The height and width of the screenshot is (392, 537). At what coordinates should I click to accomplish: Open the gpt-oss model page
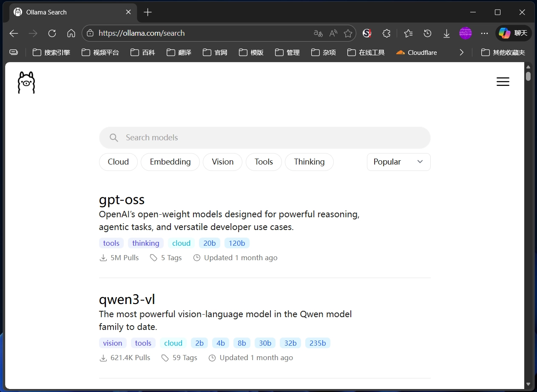click(x=122, y=199)
